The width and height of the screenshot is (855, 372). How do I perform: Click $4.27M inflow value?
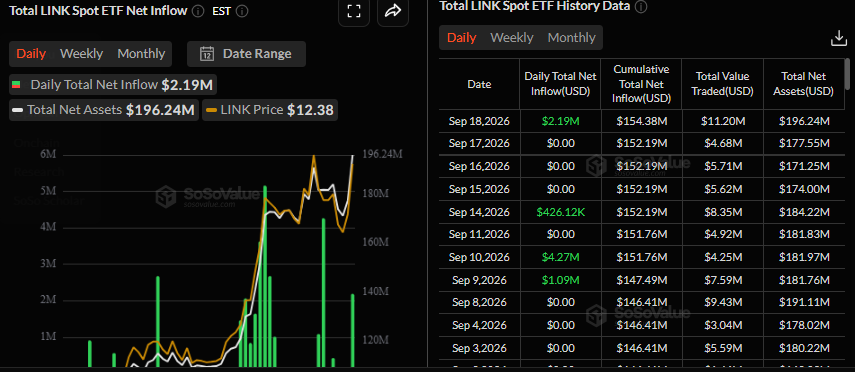tap(560, 257)
